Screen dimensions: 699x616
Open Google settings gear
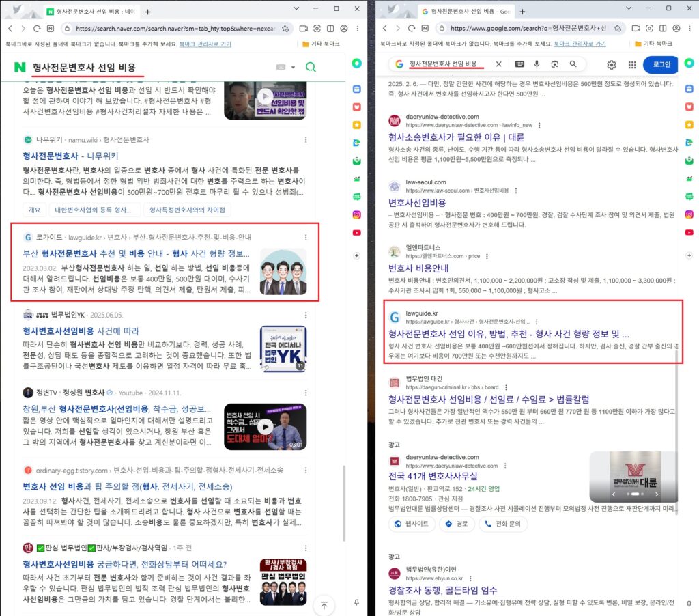coord(612,65)
